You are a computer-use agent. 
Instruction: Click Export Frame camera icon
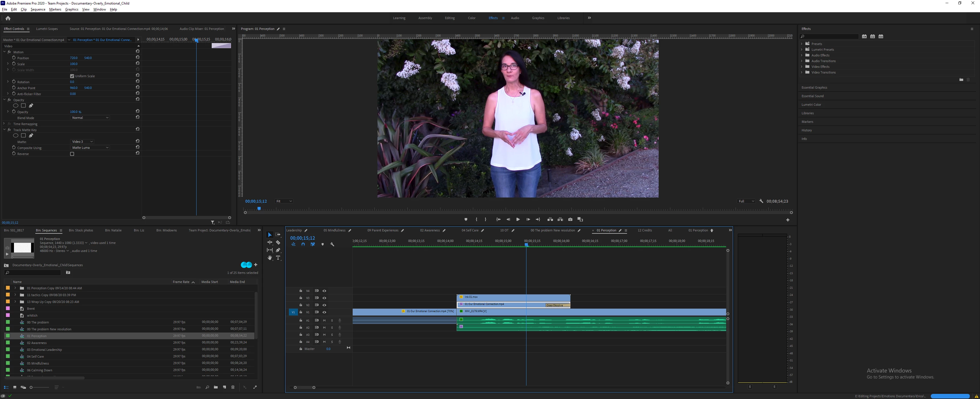[x=570, y=219]
